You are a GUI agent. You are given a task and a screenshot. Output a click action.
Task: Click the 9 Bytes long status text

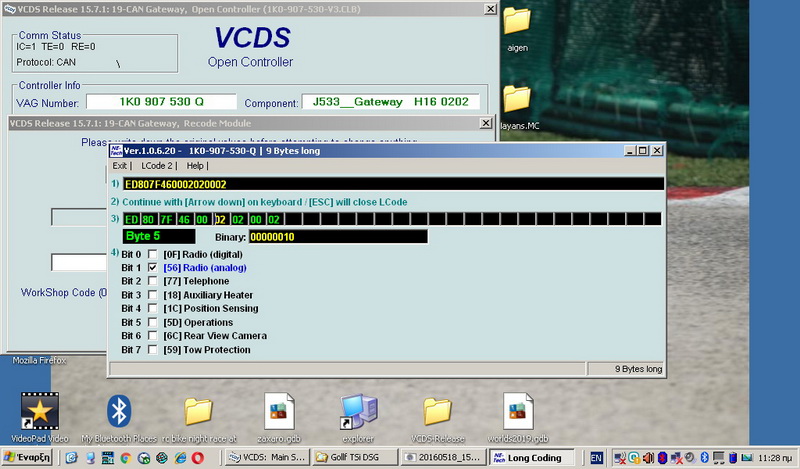[638, 368]
